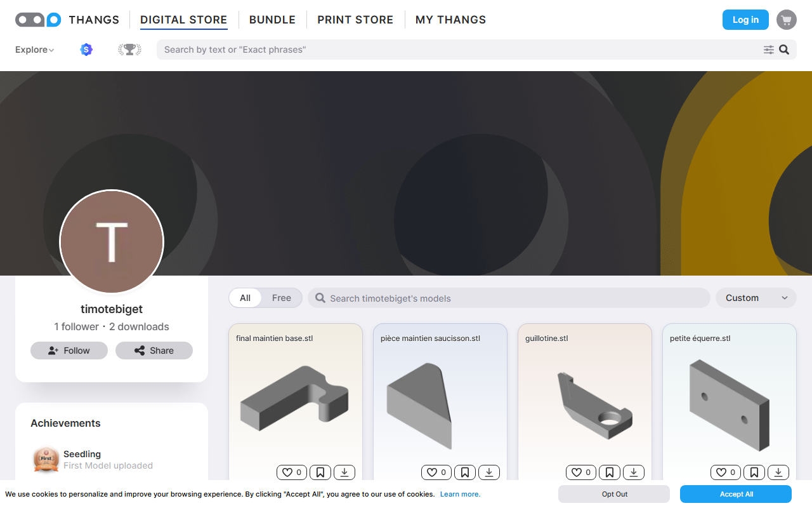Screen dimensions: 812x508
Task: Click the Seedling achievement badge
Action: pos(46,460)
